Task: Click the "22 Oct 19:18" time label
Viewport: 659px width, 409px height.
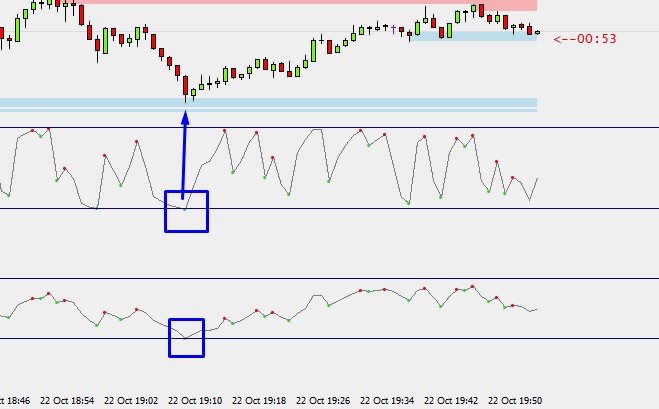Action: 259,401
